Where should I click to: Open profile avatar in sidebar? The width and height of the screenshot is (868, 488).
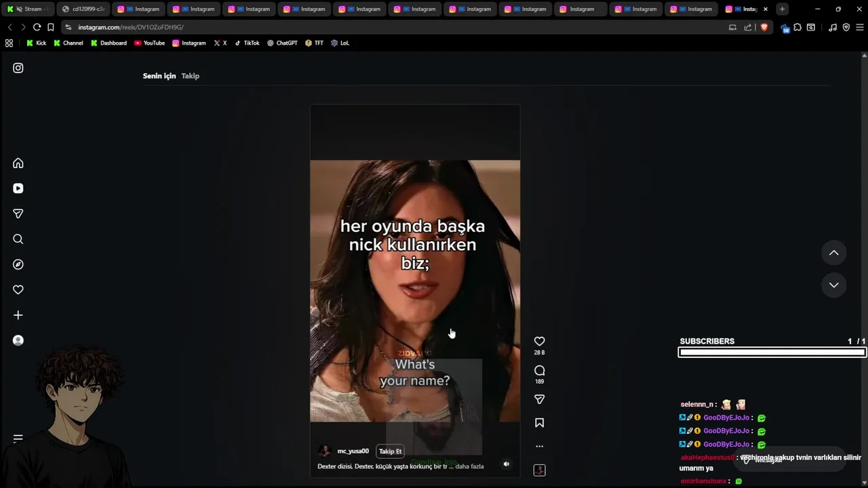pyautogui.click(x=18, y=340)
